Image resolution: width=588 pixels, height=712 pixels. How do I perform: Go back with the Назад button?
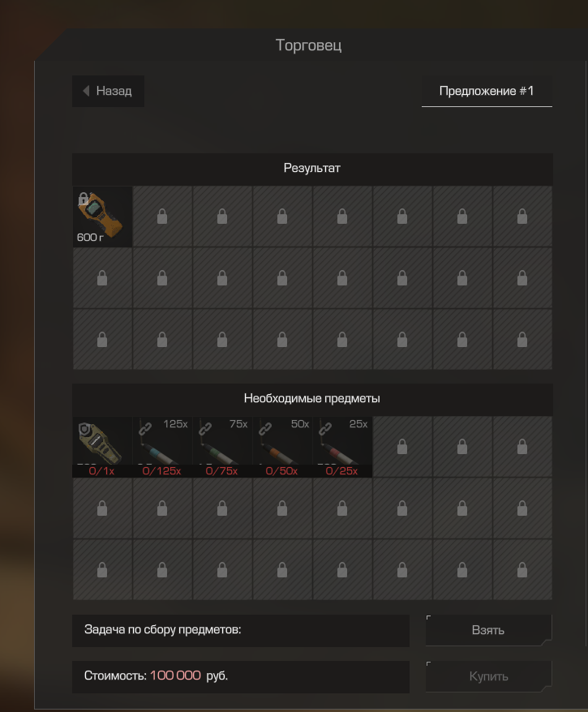coord(108,92)
